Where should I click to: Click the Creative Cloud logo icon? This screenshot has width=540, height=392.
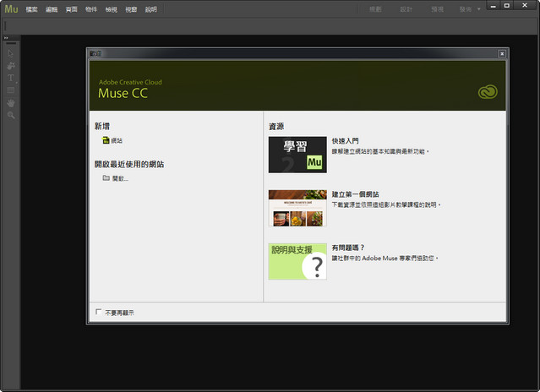(x=488, y=92)
